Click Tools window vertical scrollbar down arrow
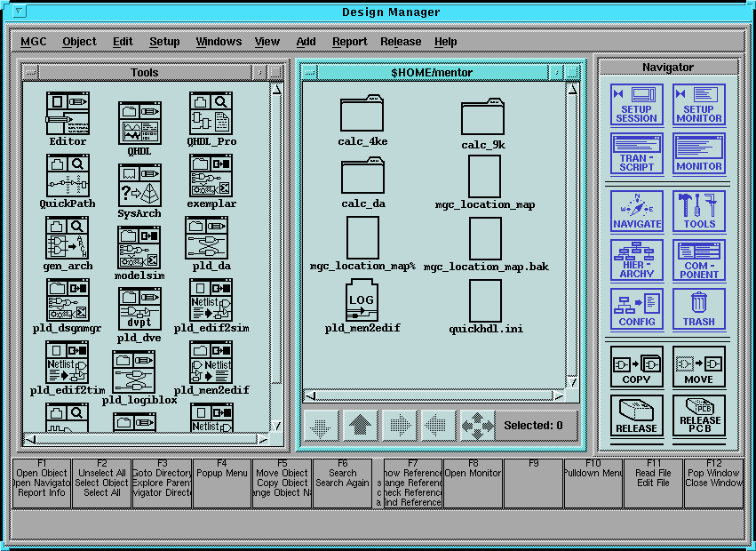Screen dimensions: 756x551 (276, 426)
